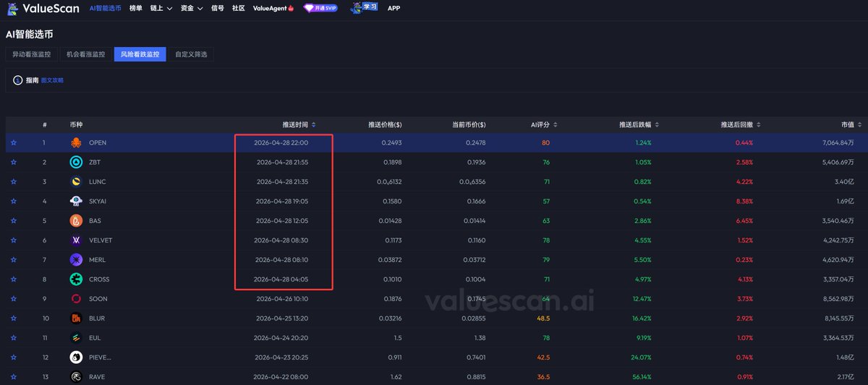Click the SOON coin icon
868x385 pixels.
pos(76,299)
